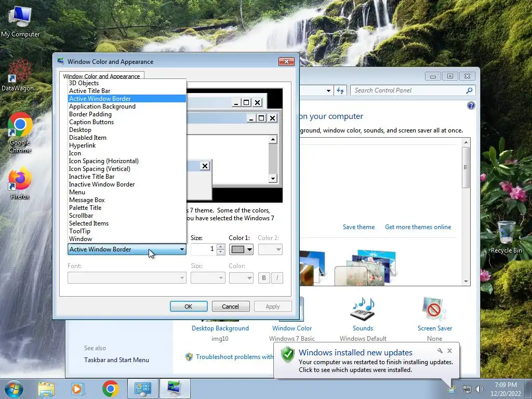
Task: Select Scrollbar entry in list
Action: pyautogui.click(x=127, y=216)
